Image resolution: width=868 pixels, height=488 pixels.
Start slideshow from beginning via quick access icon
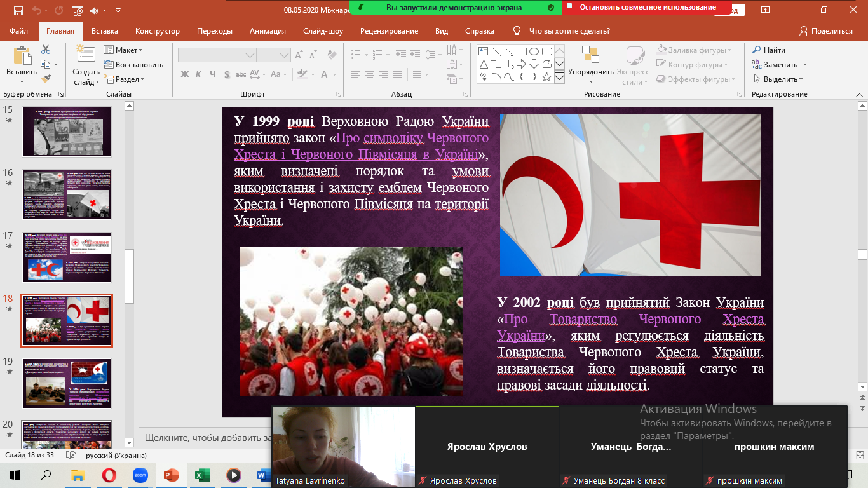(x=78, y=10)
